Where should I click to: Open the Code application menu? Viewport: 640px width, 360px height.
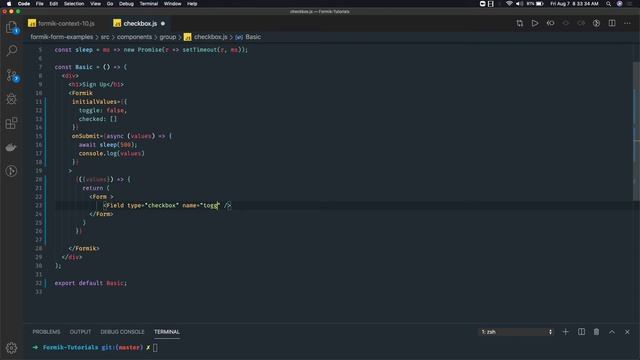[x=24, y=4]
